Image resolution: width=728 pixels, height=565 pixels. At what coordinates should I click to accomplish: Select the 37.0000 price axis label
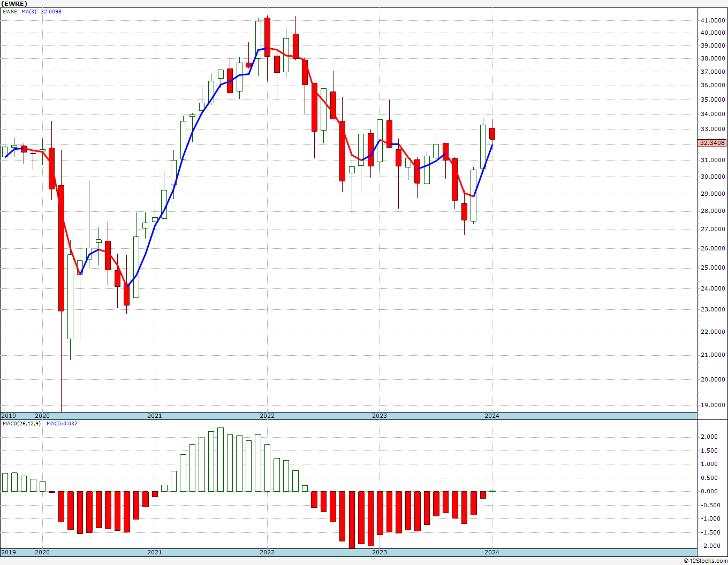(x=714, y=72)
